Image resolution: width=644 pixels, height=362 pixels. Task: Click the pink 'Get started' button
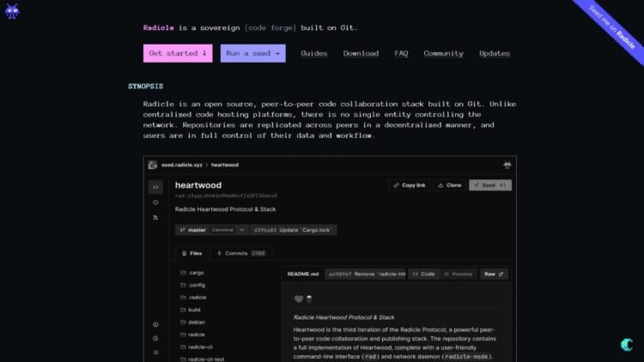tap(178, 53)
